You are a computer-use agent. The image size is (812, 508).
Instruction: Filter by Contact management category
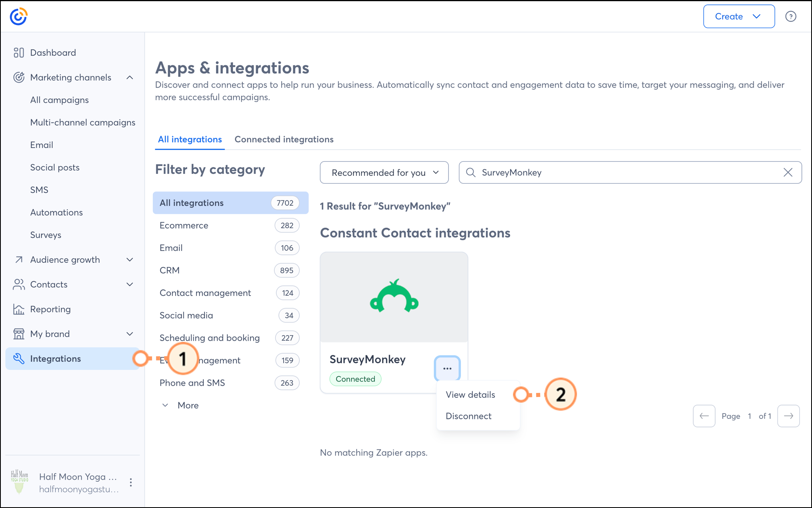coord(230,293)
